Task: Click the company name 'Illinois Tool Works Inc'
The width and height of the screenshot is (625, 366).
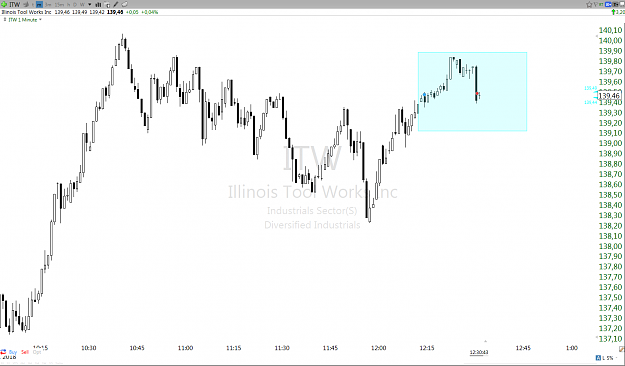Action: coord(26,12)
